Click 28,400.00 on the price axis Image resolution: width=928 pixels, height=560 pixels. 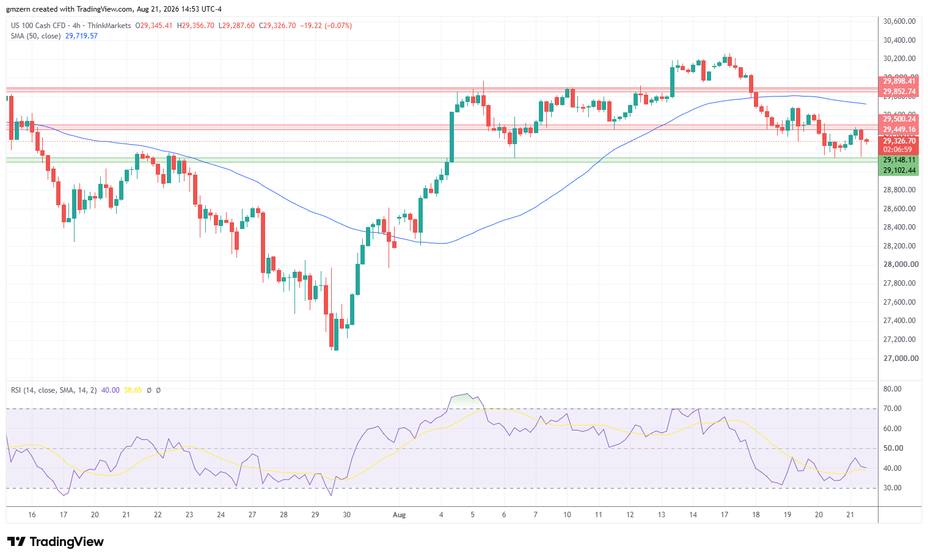coord(899,227)
